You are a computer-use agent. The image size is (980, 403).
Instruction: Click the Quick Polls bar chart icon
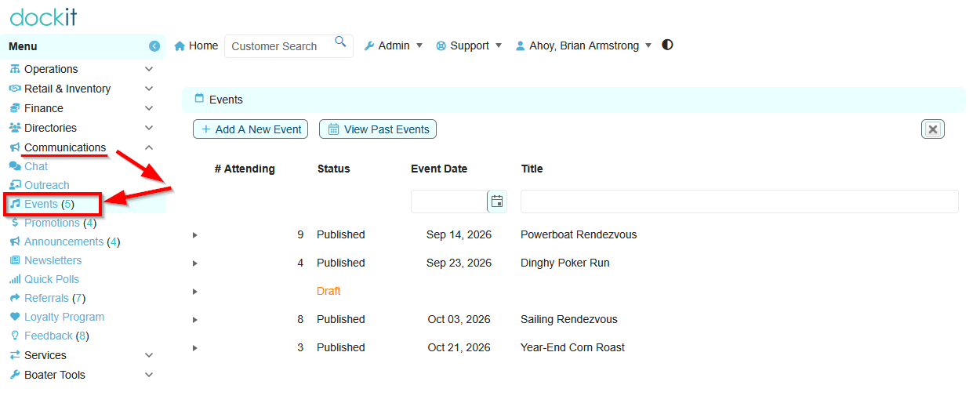pos(15,279)
